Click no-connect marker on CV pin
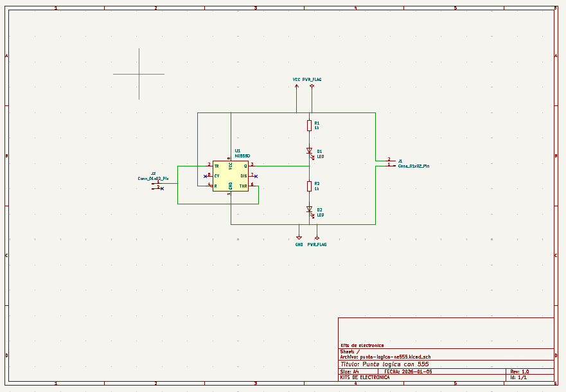This screenshot has height=392, width=566. click(206, 176)
